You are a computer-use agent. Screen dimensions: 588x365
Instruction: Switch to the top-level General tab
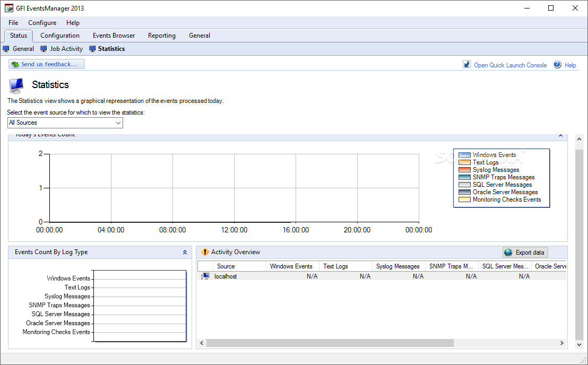pyautogui.click(x=200, y=36)
